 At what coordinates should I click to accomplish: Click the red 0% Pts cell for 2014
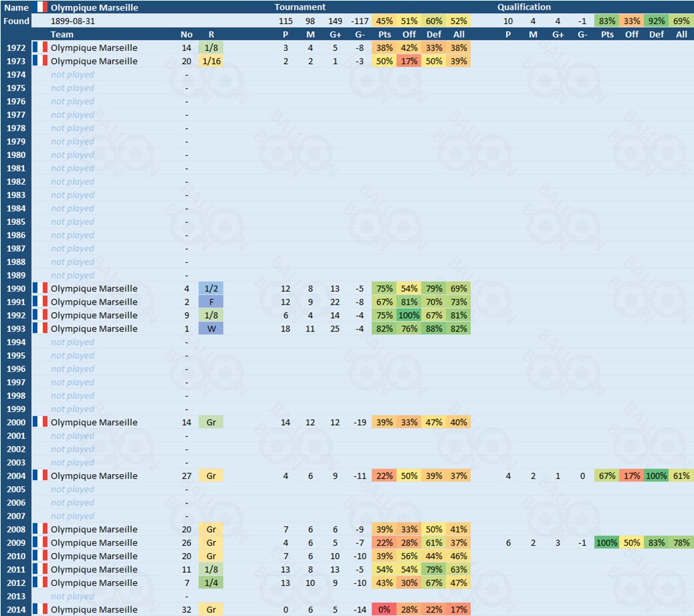pyautogui.click(x=384, y=609)
